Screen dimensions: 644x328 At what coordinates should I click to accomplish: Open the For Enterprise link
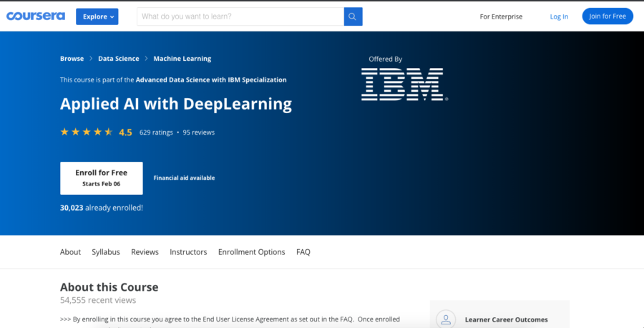click(x=501, y=16)
